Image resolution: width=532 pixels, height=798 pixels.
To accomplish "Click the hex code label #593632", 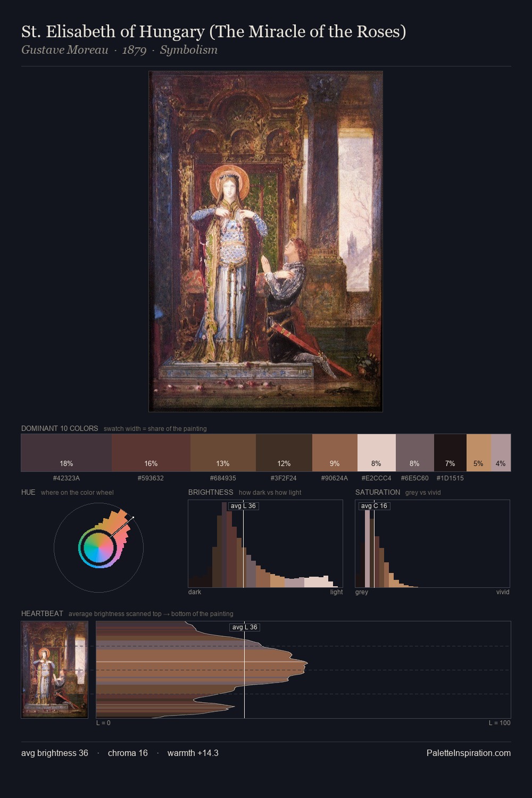I will (x=151, y=478).
